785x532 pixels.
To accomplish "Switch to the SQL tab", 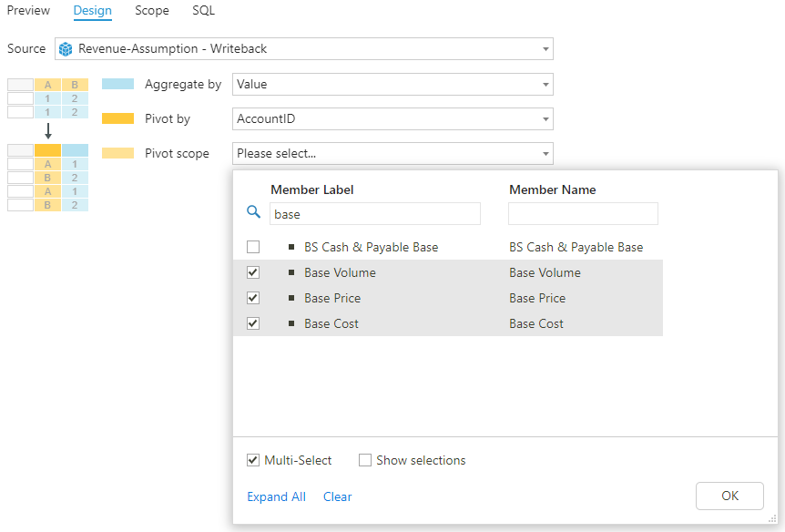I will [x=203, y=11].
